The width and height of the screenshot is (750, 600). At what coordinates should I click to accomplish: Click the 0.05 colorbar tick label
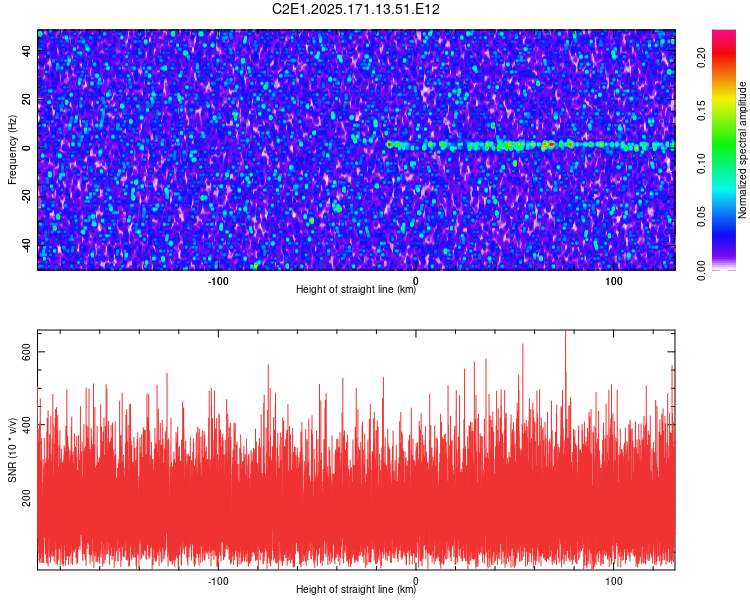(x=701, y=217)
